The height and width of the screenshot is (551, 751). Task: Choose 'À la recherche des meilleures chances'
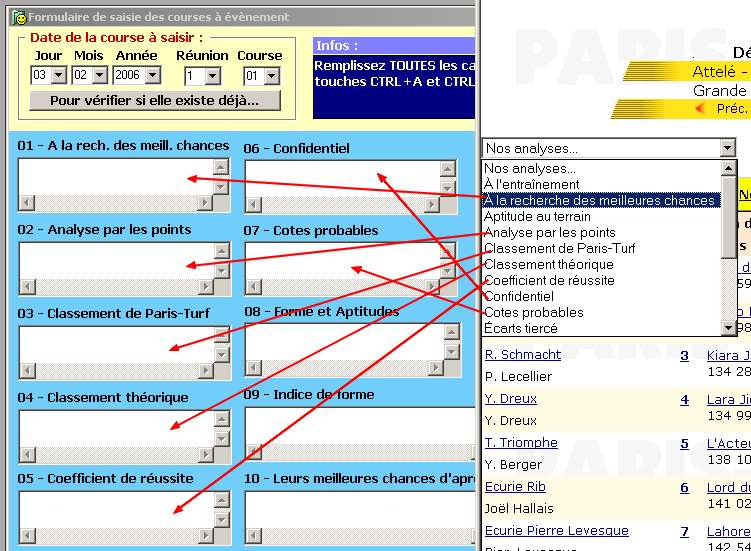pyautogui.click(x=602, y=200)
